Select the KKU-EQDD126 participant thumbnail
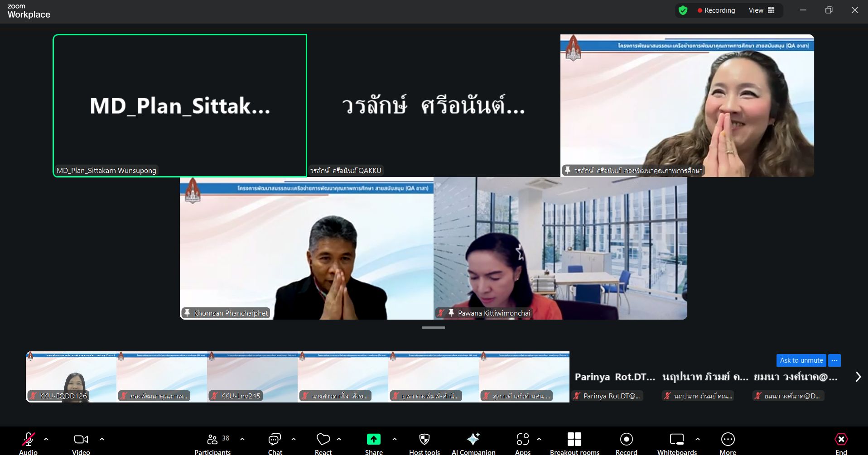The image size is (868, 455). tap(71, 377)
